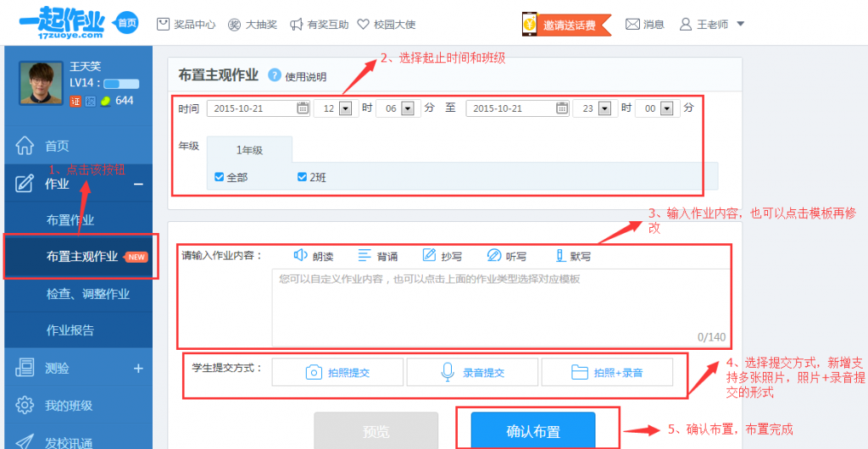Click the house icon in sidebar
The image size is (868, 449).
pyautogui.click(x=25, y=146)
